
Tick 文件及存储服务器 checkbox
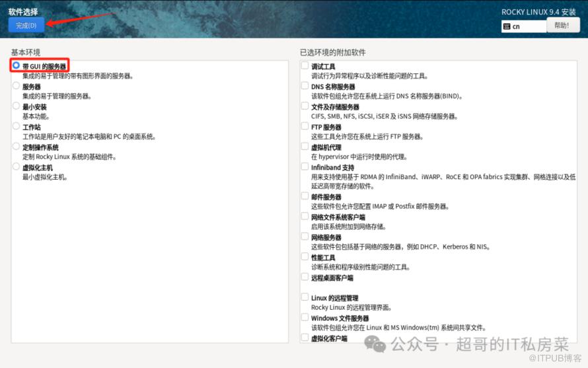(305, 106)
